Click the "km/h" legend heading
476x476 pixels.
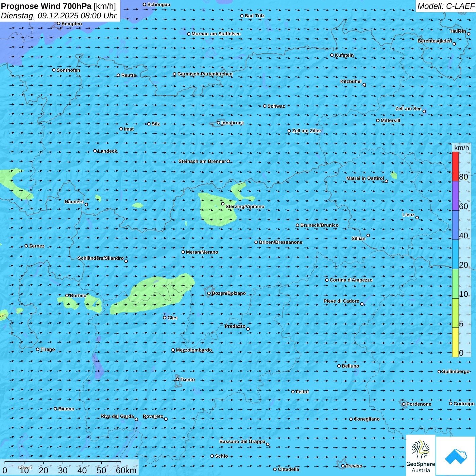(x=461, y=148)
